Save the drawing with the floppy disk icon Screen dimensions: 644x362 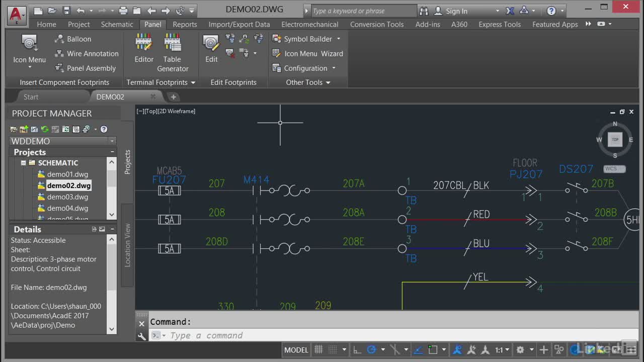point(66,11)
